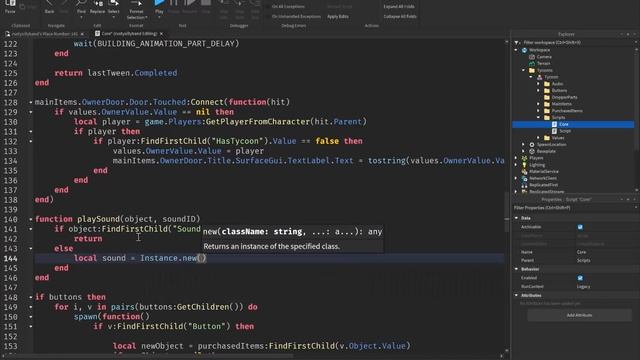Collapse the Tycoons folder arrow
640x360 pixels.
[524, 70]
